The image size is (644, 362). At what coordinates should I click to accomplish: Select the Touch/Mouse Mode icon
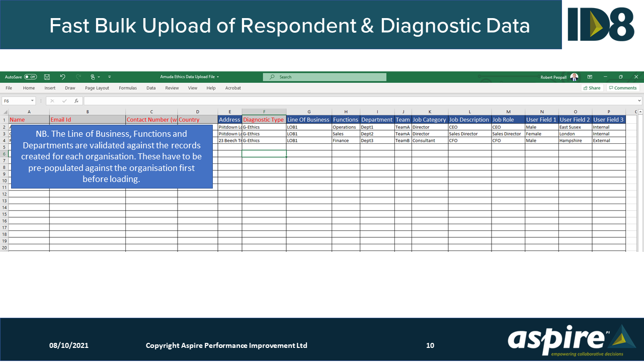[93, 77]
